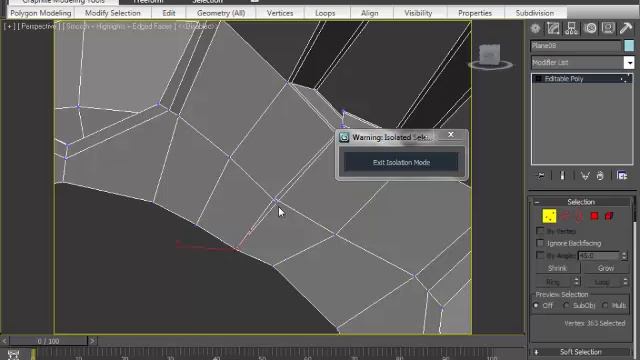Open the Align ribbon panel
The width and height of the screenshot is (640, 360).
pyautogui.click(x=369, y=13)
